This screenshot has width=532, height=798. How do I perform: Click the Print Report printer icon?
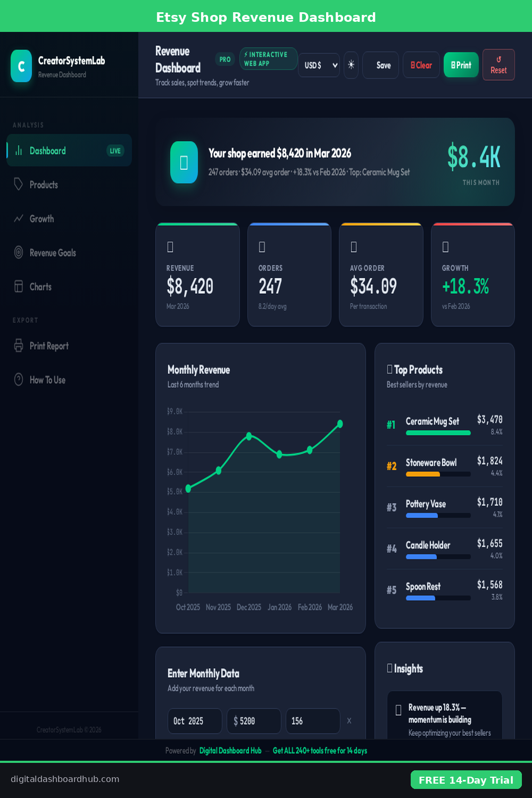[x=19, y=346]
